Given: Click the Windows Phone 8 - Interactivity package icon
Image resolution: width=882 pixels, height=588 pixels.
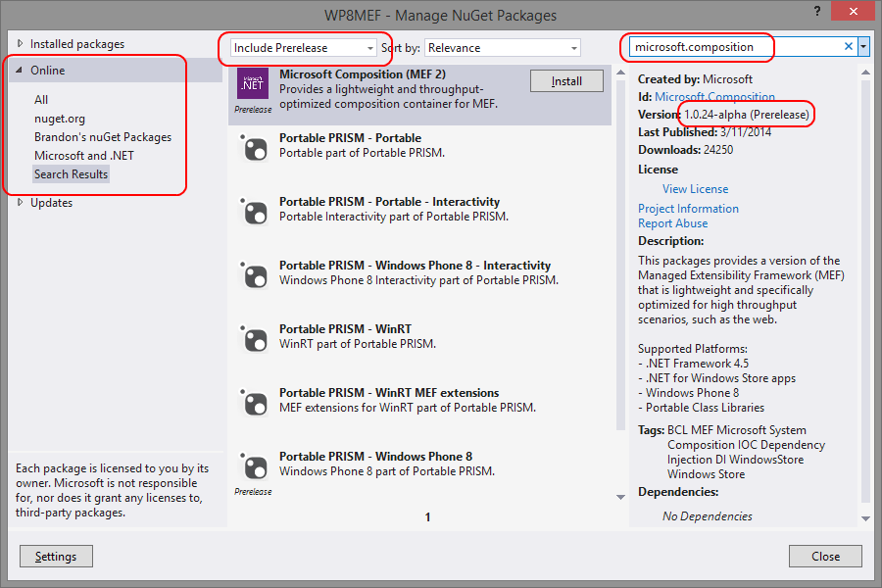Looking at the screenshot, I should pyautogui.click(x=254, y=275).
